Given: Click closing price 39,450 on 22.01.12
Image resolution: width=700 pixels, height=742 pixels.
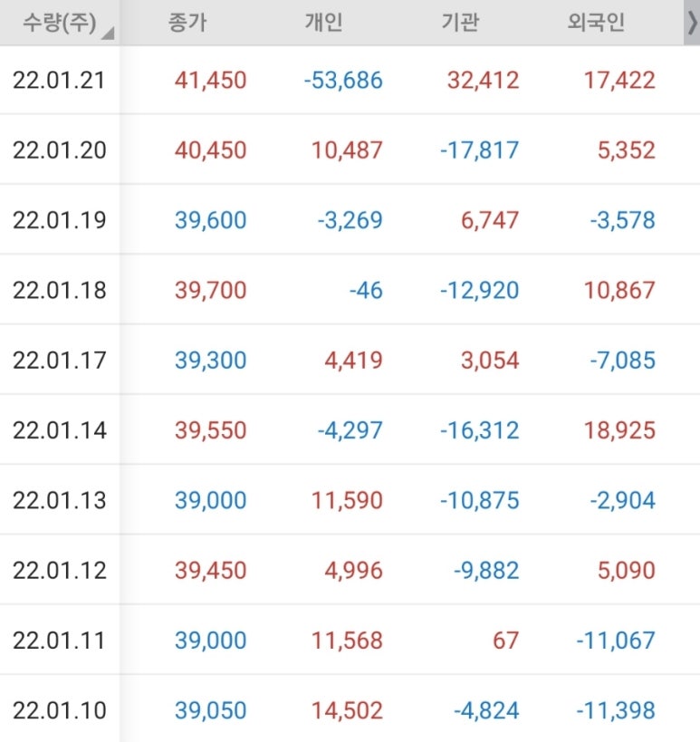Looking at the screenshot, I should coord(210,570).
